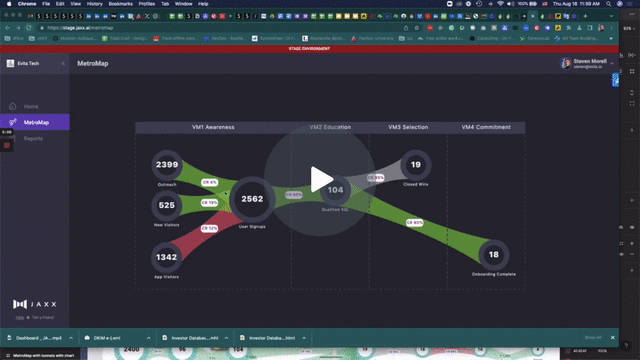Bookmark this page with the star icon

(x=416, y=28)
